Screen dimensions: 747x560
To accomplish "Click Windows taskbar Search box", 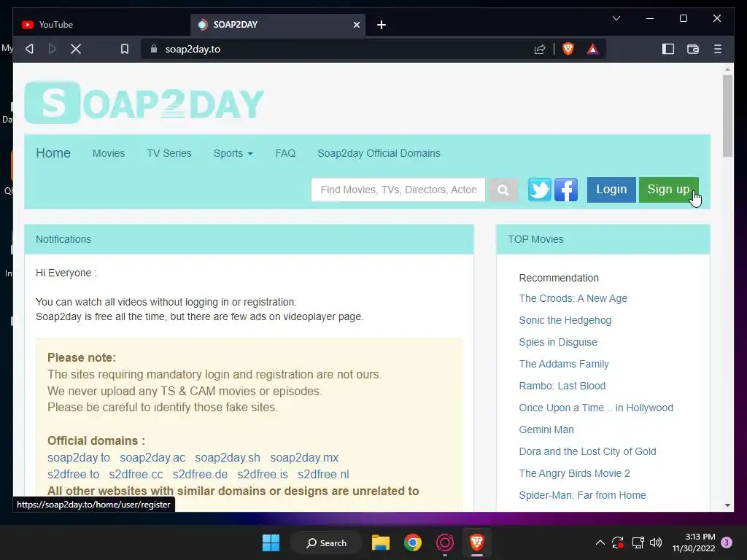I will [327, 542].
